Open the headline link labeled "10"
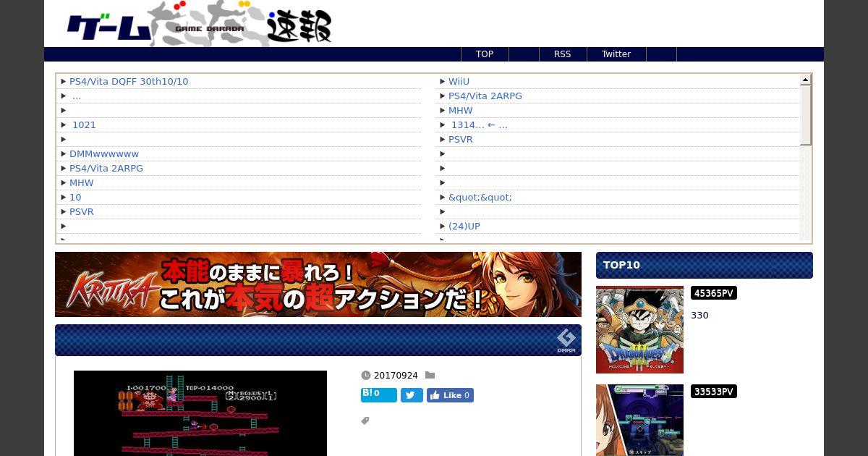This screenshot has height=456, width=868. coord(75,198)
